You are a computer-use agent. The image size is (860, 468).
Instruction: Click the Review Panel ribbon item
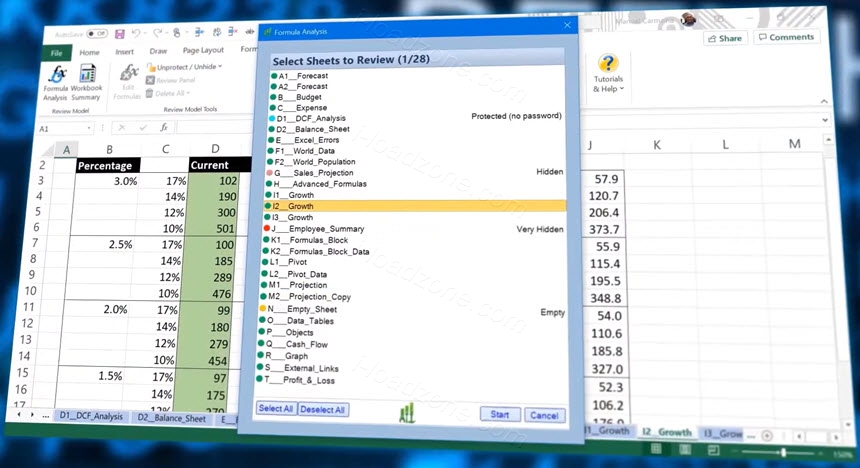(171, 80)
